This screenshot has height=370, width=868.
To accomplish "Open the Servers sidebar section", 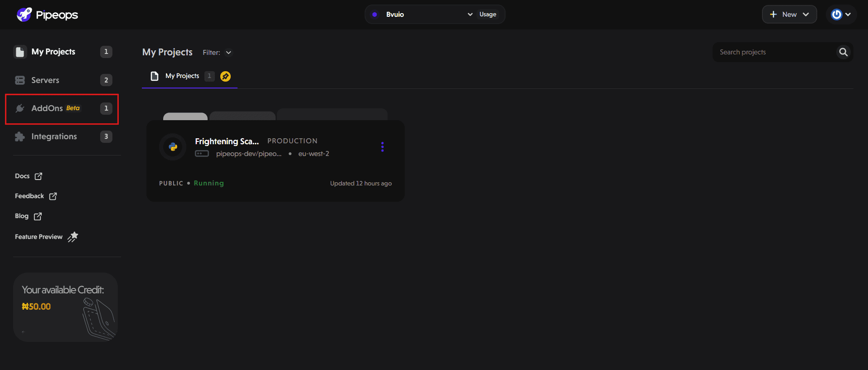I will (63, 80).
